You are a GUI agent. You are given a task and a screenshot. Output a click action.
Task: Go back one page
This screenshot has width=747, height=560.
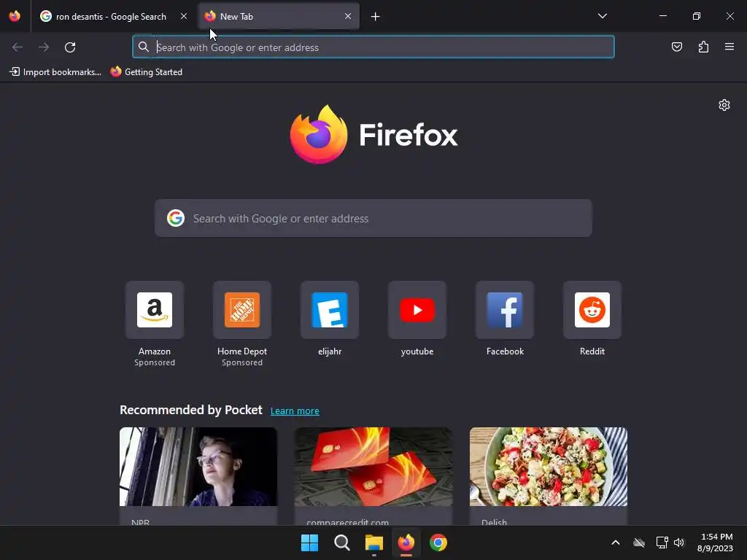click(18, 47)
